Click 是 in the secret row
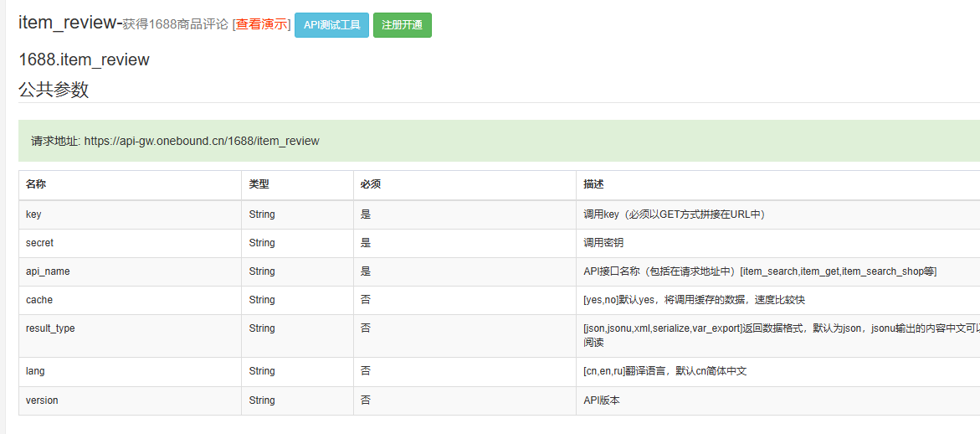Screen dimensions: 980x434 (x=366, y=243)
